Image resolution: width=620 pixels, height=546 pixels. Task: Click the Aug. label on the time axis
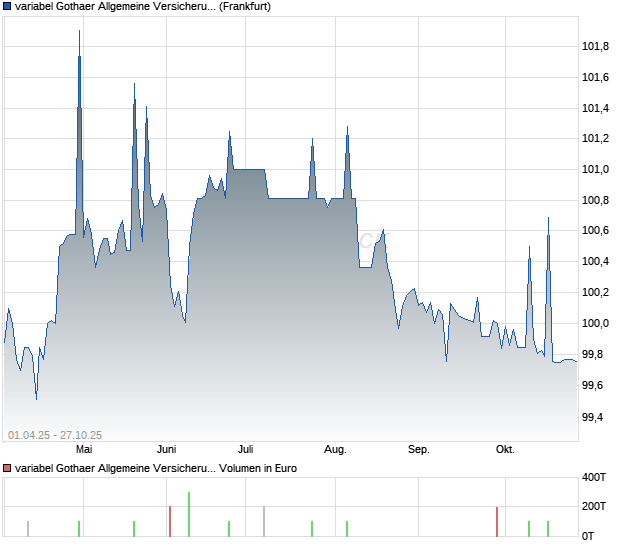pos(335,450)
